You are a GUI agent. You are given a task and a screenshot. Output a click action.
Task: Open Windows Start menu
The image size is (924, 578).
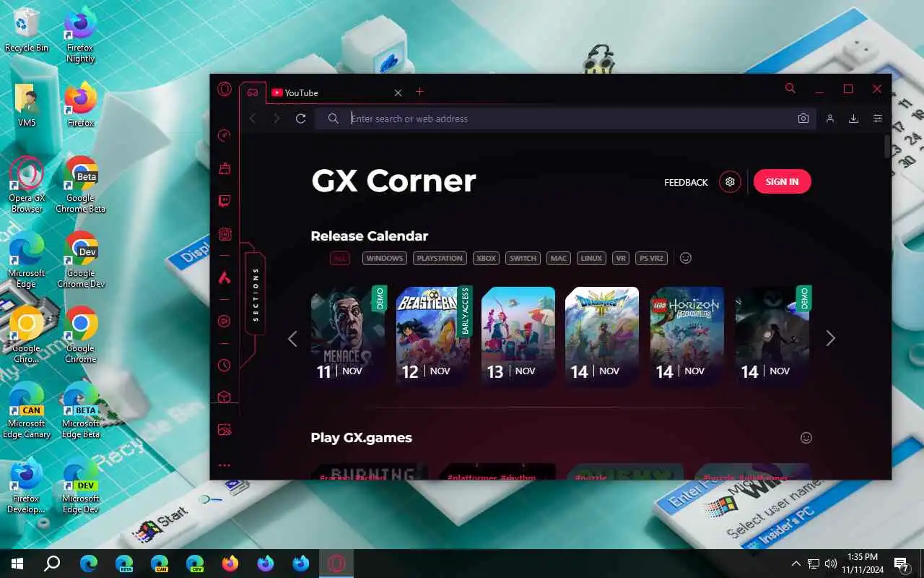17,564
